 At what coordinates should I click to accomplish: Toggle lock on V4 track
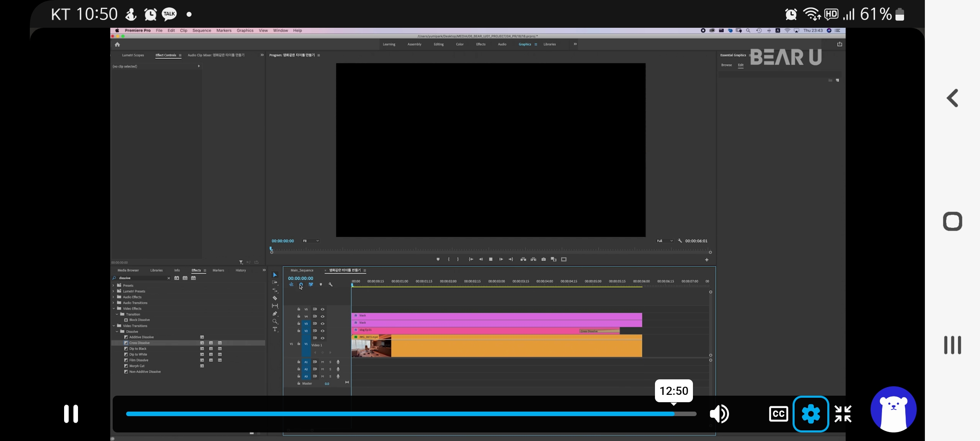coord(298,316)
